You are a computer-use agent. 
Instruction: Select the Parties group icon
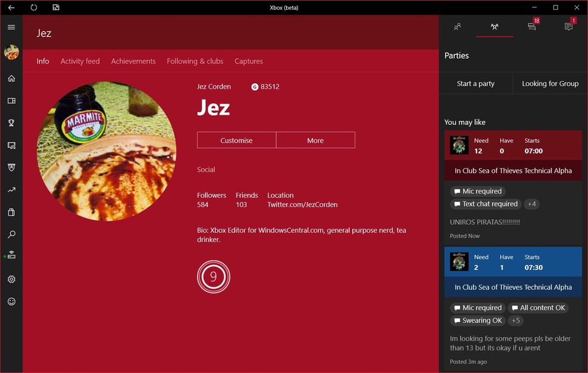494,27
